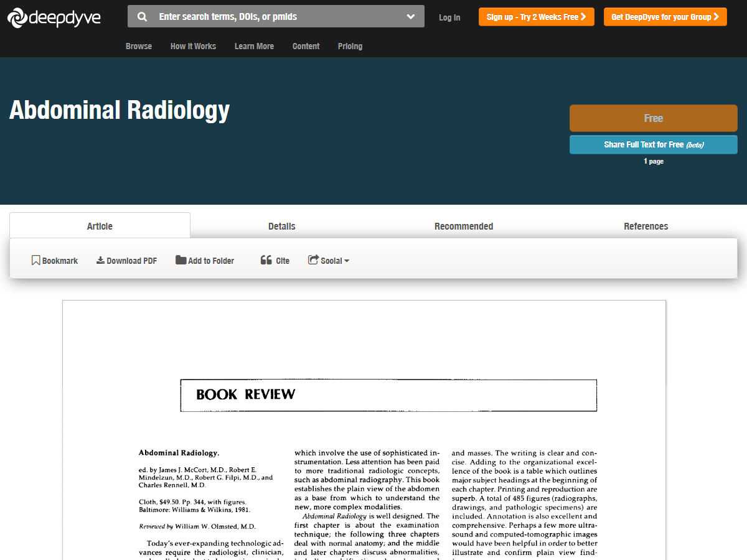Open the Social dropdown arrow

point(347,261)
